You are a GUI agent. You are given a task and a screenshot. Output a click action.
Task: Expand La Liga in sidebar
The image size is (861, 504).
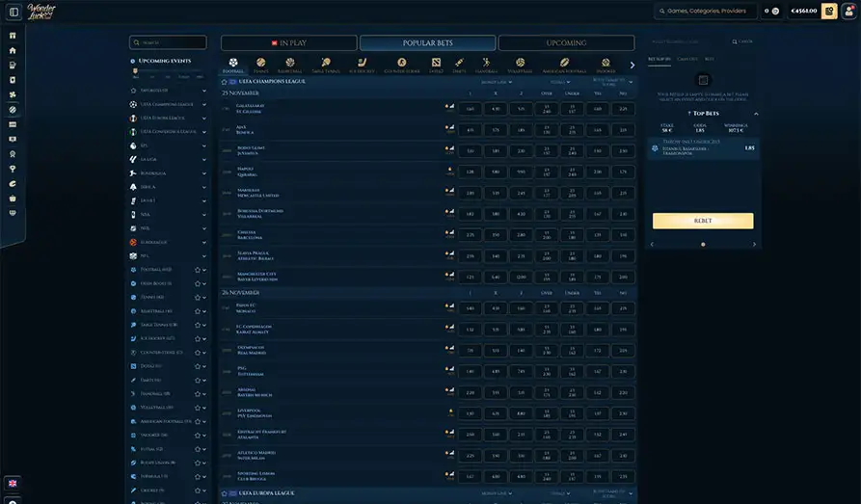click(204, 159)
